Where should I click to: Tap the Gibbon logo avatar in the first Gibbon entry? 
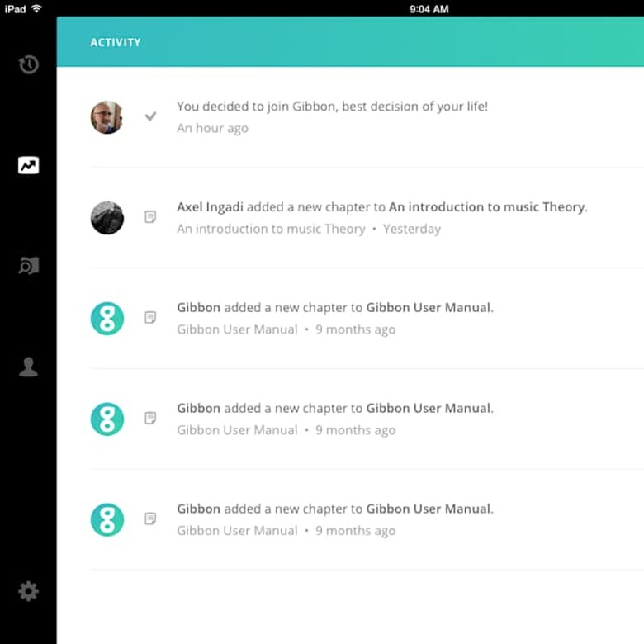107,319
